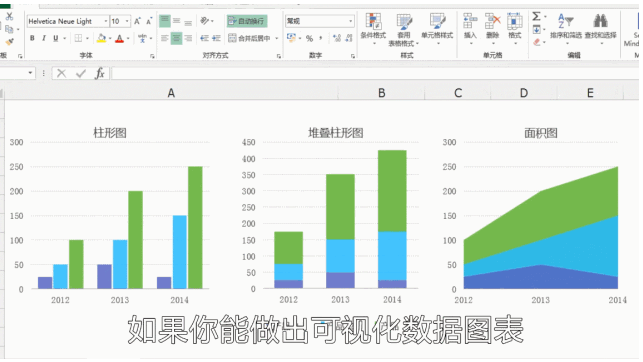Open the Helvetica Neue Light font dropdown
The width and height of the screenshot is (643, 362).
point(106,21)
